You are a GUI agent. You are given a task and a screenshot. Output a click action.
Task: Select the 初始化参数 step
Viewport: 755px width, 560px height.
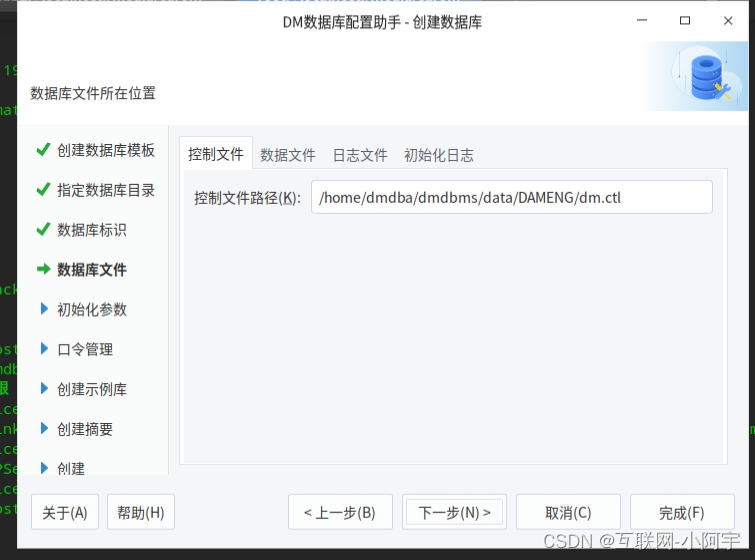click(x=91, y=309)
